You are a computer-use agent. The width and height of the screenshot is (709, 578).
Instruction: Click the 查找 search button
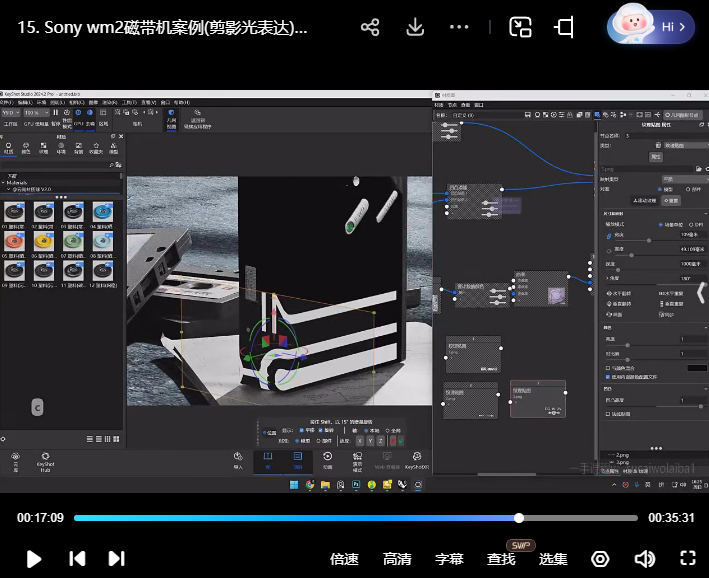pyautogui.click(x=501, y=559)
